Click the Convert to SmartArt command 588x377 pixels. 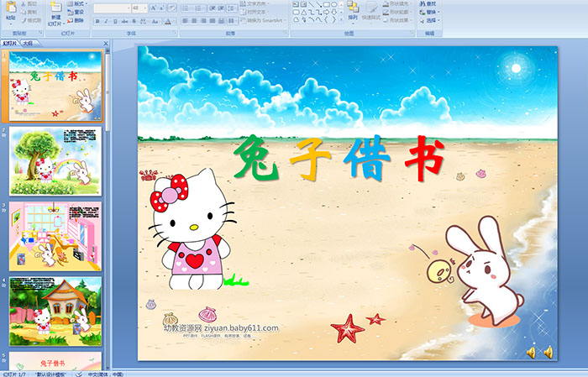point(263,20)
